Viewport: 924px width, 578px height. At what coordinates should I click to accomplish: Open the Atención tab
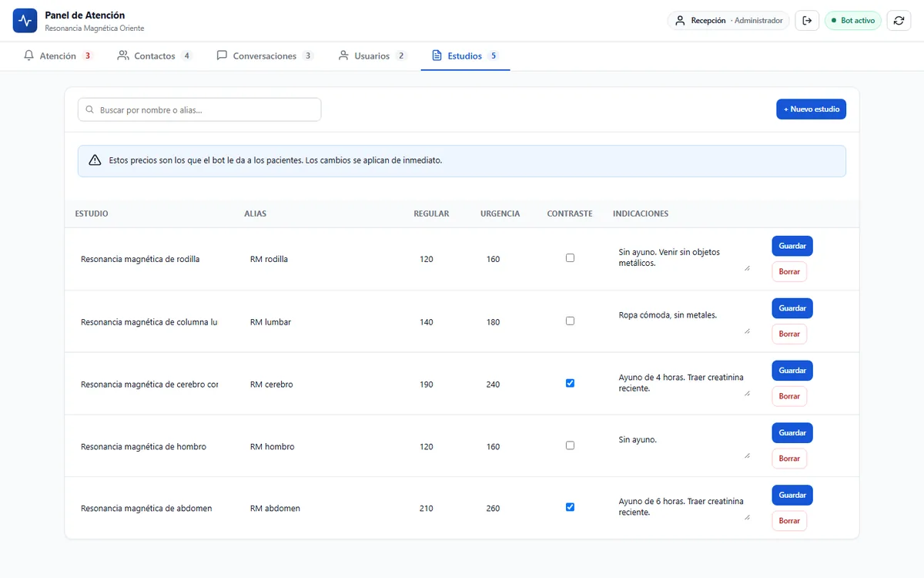[59, 56]
